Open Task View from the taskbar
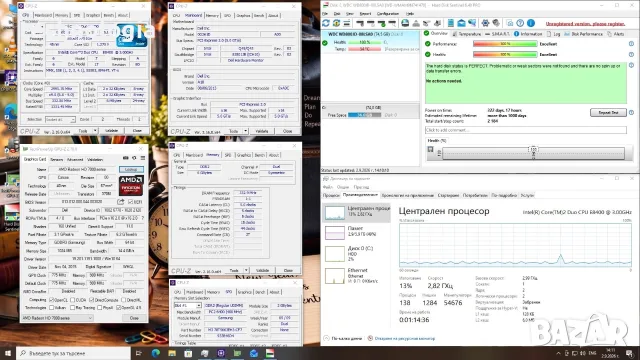 139,353
